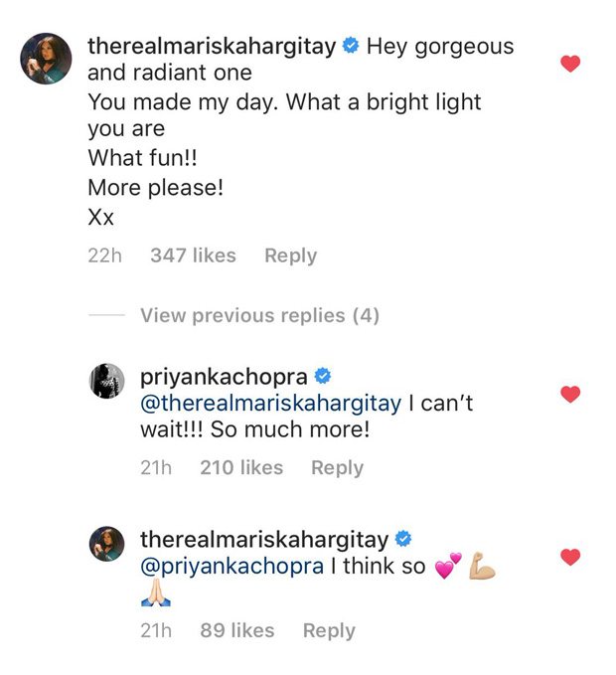
Task: Open priyankachopra username in the middle reply
Action: pos(223,377)
